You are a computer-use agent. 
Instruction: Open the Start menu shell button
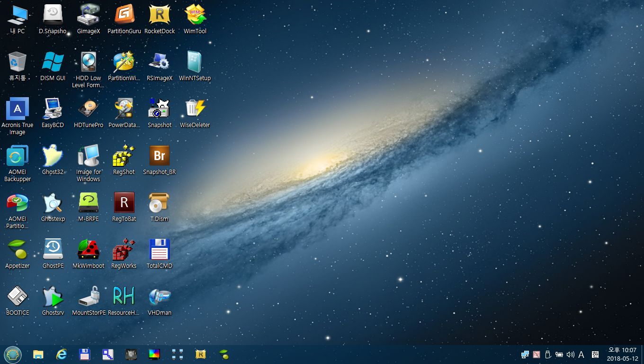(x=12, y=354)
